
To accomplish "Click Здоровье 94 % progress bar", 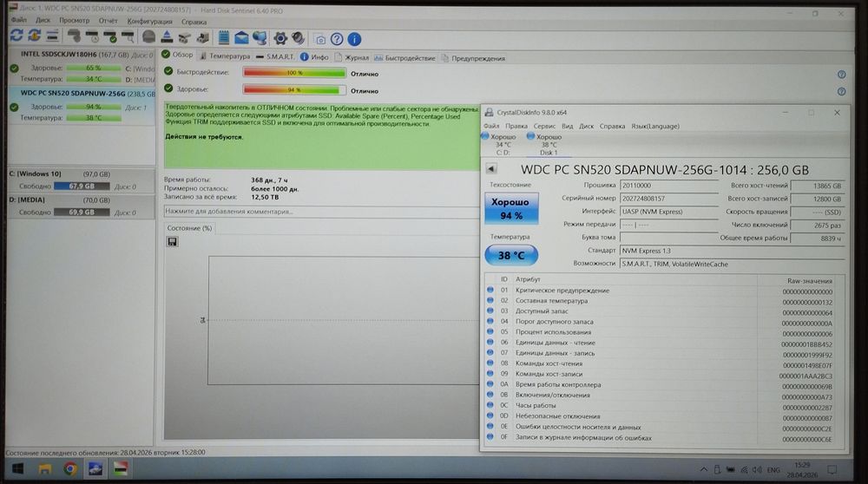I will 294,89.
